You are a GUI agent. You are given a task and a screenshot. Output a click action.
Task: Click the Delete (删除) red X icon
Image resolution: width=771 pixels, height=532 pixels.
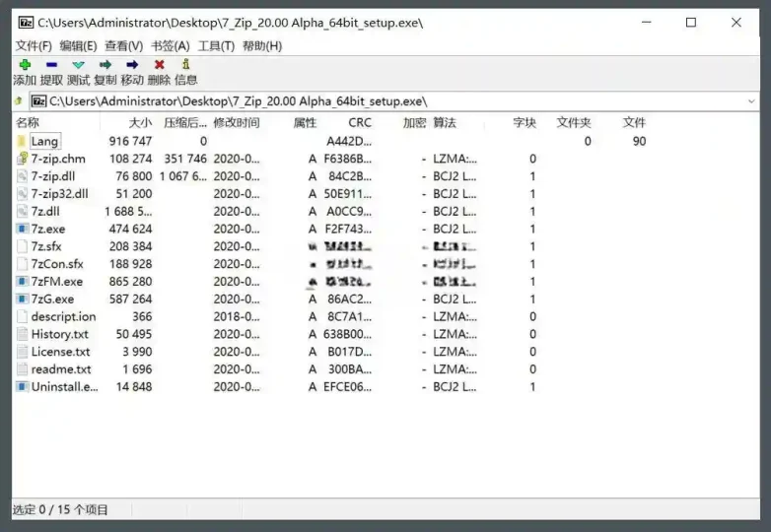[160, 64]
